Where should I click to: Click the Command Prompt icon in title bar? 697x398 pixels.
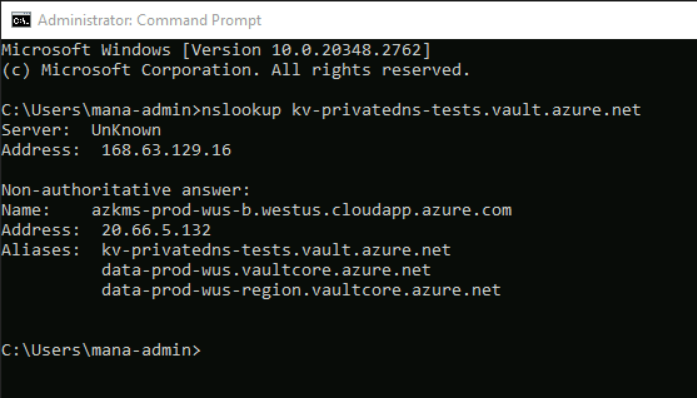[21, 20]
